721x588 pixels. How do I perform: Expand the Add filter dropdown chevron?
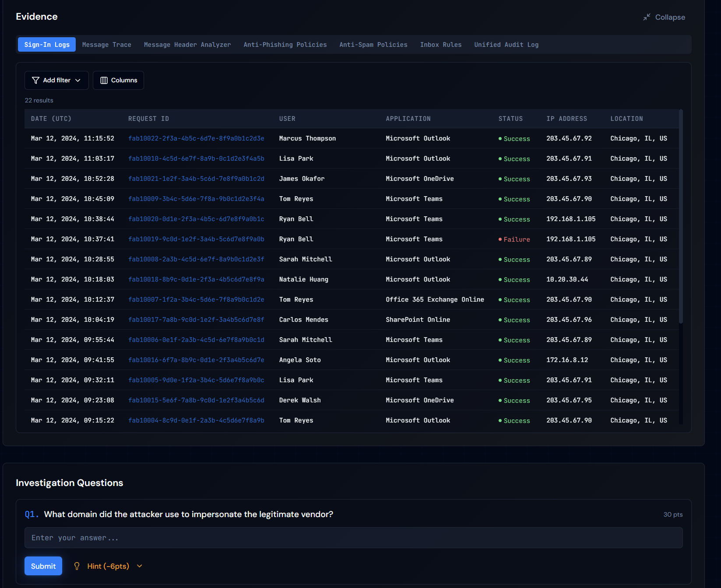(x=78, y=80)
